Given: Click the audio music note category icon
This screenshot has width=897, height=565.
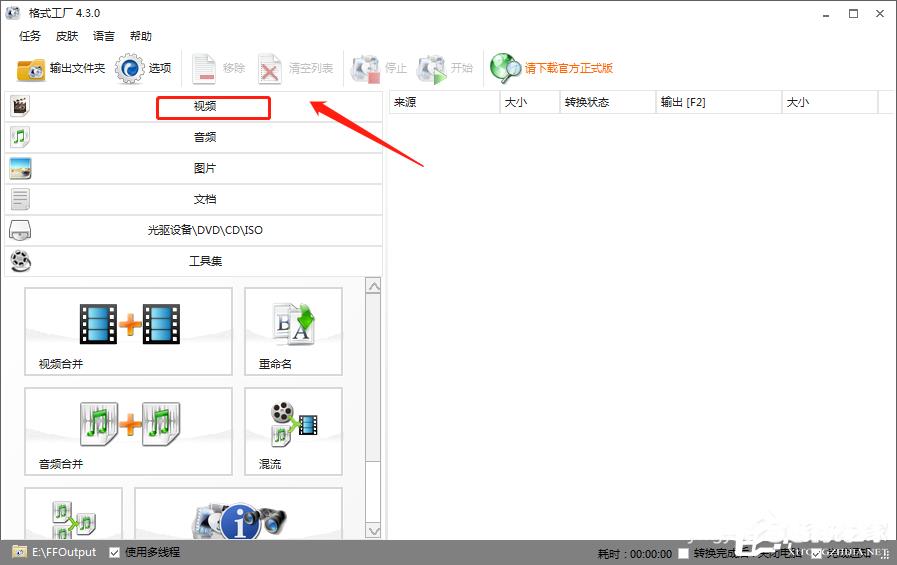Looking at the screenshot, I should 20,137.
